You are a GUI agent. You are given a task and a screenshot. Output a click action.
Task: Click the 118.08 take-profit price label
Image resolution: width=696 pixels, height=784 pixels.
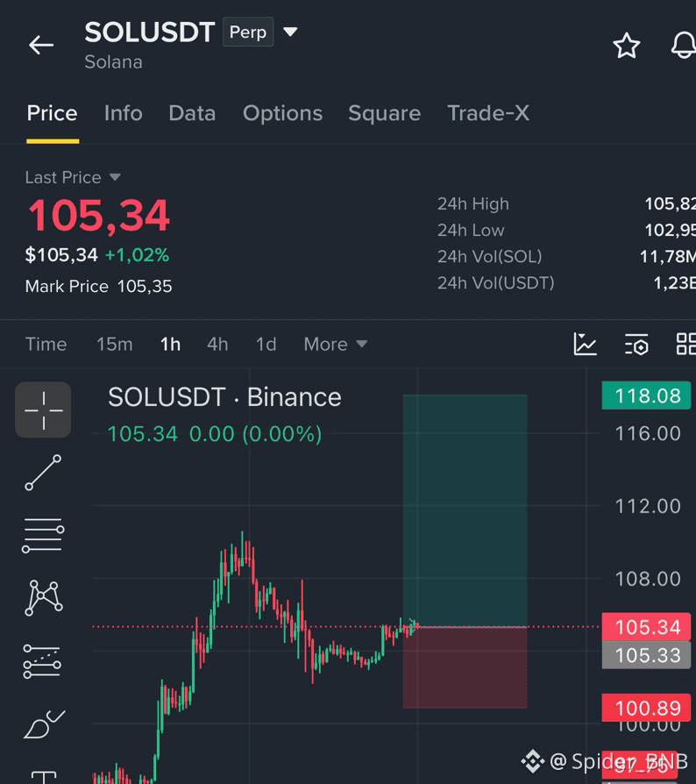tap(647, 396)
